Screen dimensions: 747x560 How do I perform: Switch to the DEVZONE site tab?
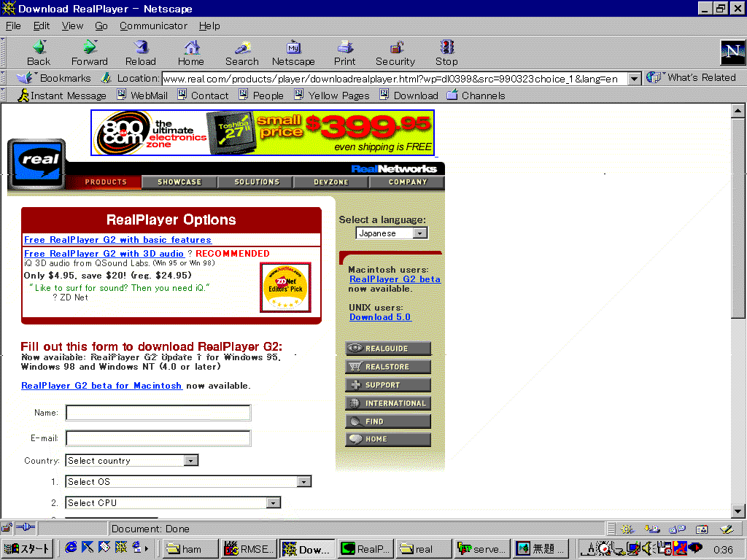pos(331,182)
